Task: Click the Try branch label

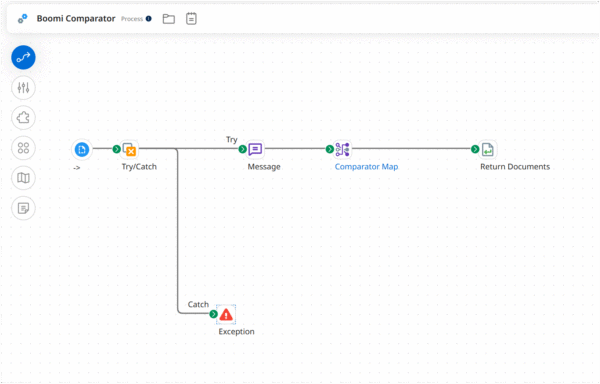Action: (x=232, y=140)
